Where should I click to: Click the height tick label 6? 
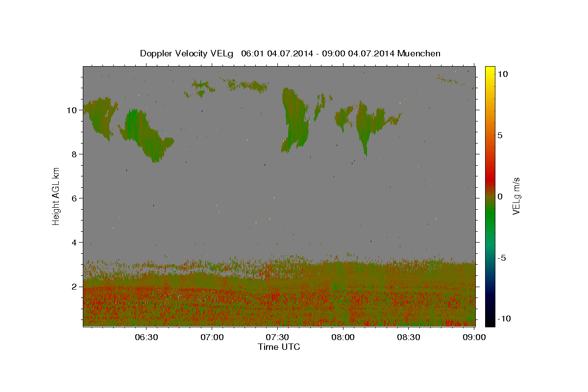tap(74, 198)
